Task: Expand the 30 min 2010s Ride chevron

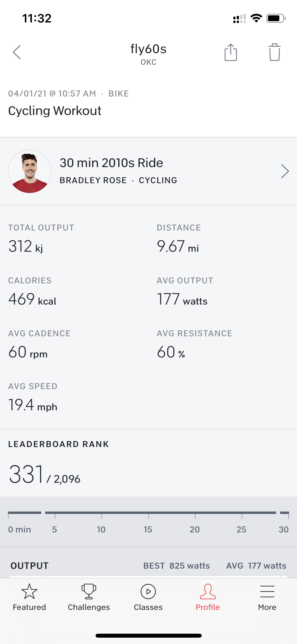Action: 285,171
